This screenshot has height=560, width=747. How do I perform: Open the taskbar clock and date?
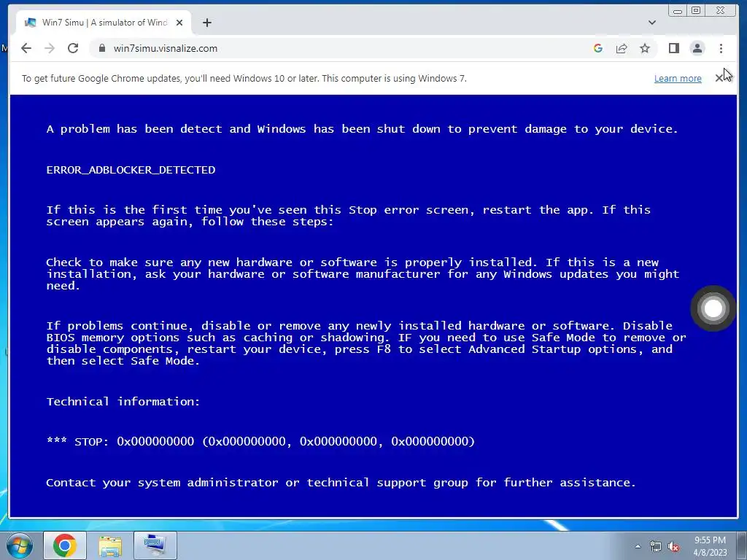pyautogui.click(x=710, y=546)
